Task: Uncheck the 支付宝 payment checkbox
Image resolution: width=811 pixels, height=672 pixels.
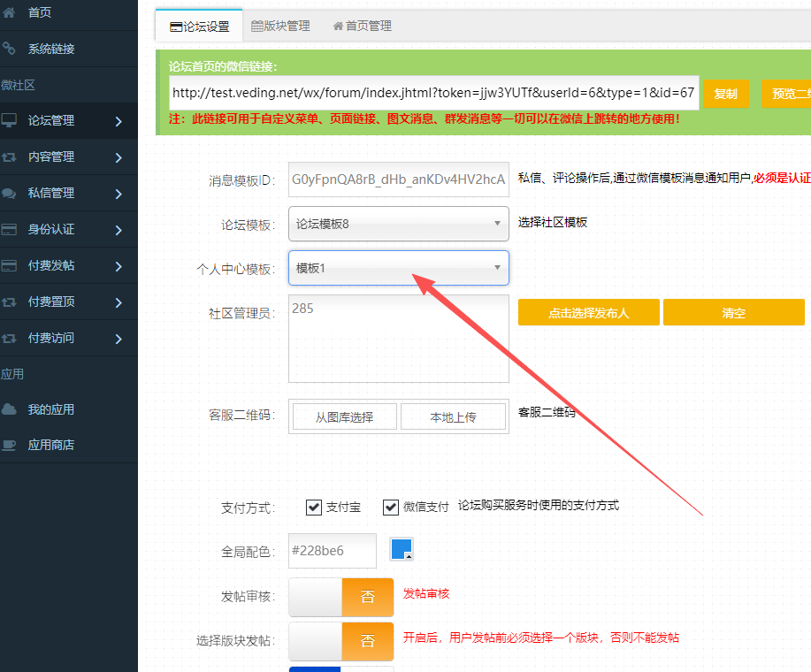Action: pos(314,507)
